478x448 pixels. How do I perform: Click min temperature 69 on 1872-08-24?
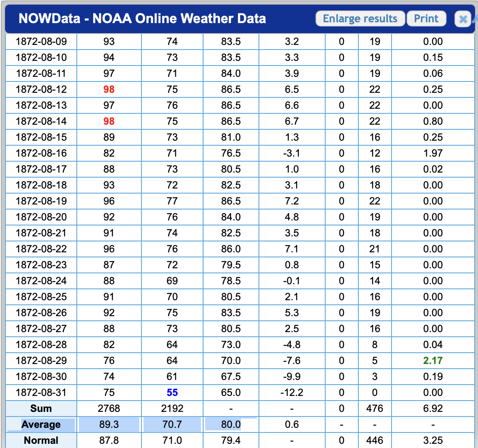click(x=172, y=280)
